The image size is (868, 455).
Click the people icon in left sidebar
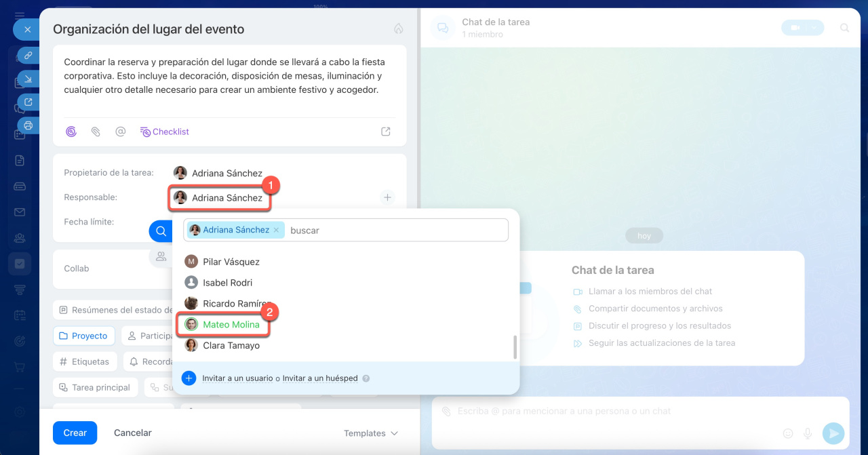[20, 238]
